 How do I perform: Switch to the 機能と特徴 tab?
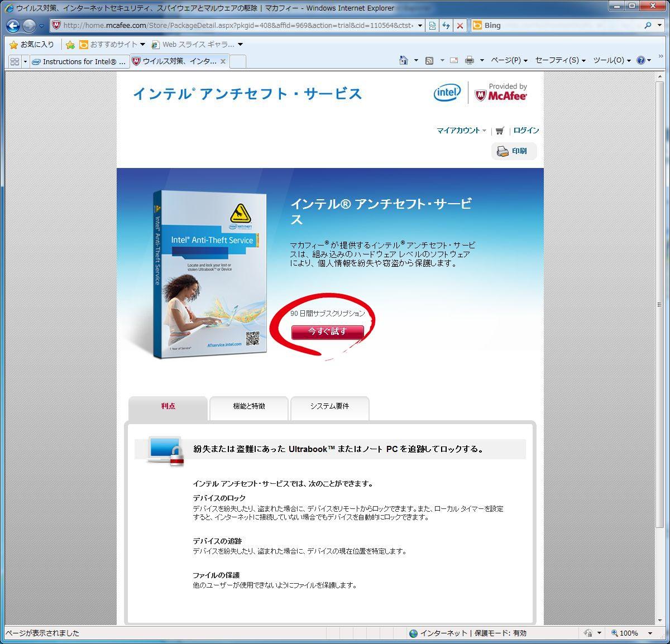point(249,407)
